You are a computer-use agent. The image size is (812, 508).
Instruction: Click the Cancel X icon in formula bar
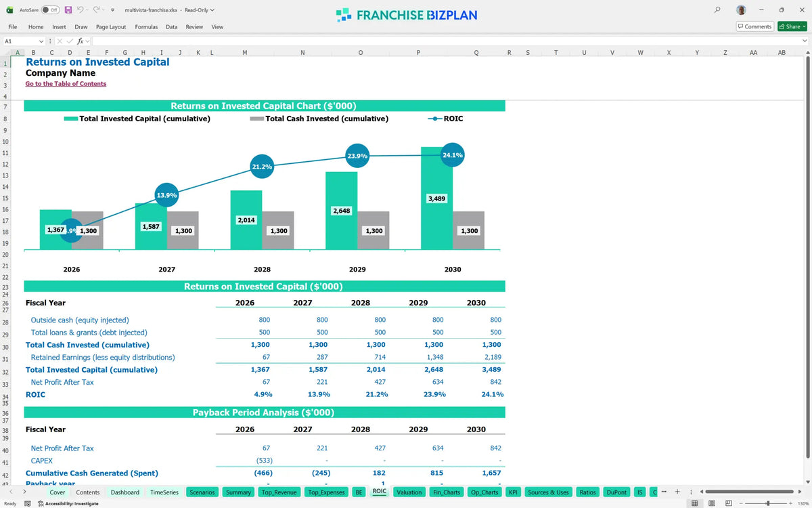tap(60, 41)
